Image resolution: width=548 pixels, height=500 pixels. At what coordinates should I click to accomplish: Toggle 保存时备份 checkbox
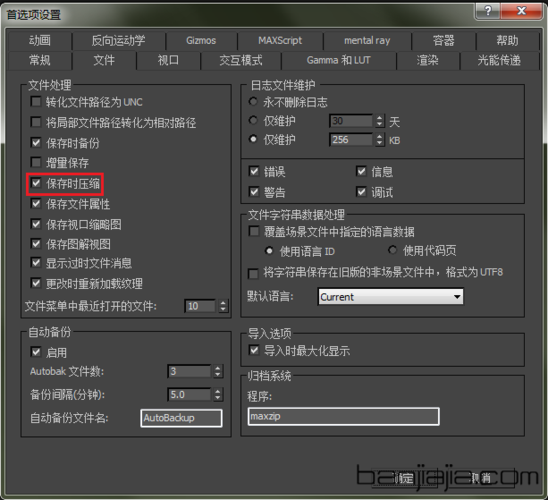click(x=36, y=142)
